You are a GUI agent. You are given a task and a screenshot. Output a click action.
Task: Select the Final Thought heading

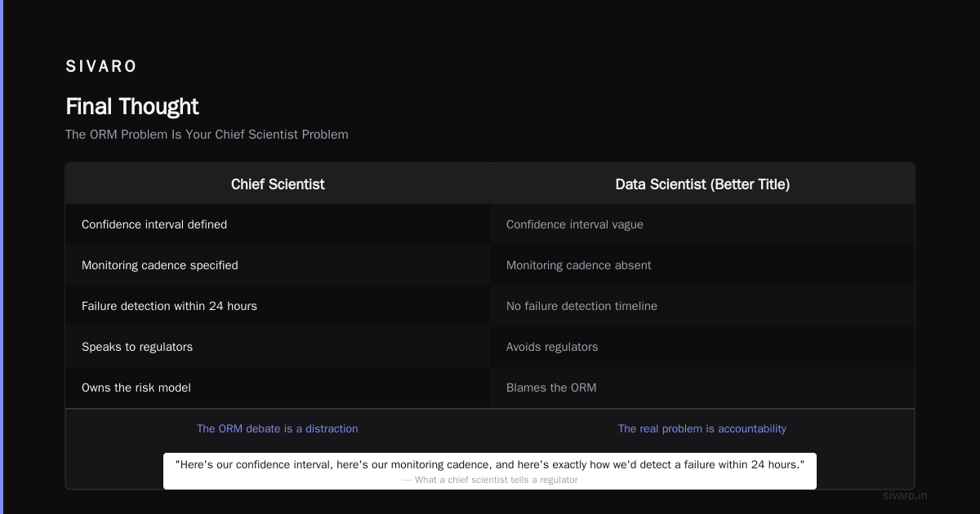coord(132,107)
